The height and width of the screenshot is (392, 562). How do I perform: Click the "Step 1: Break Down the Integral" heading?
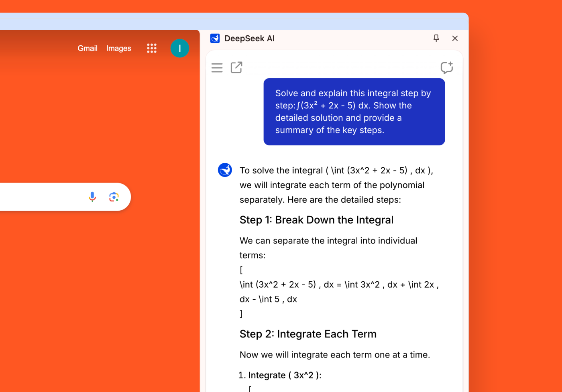316,220
